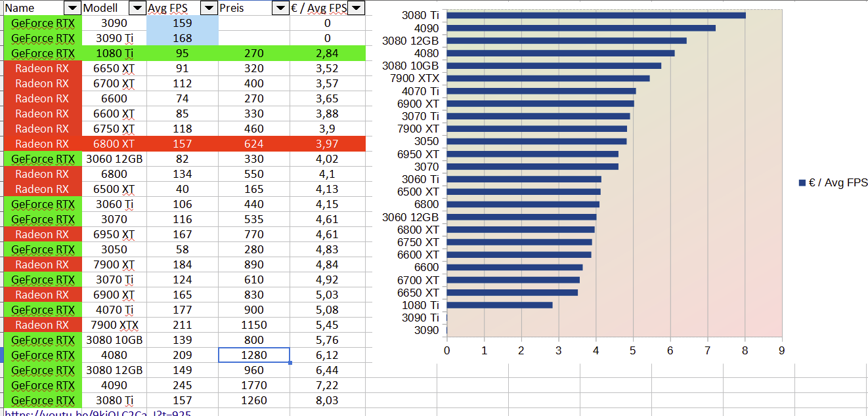Select the model cell 3080 10GB
Viewport: 868px width, 416px height.
tap(114, 340)
